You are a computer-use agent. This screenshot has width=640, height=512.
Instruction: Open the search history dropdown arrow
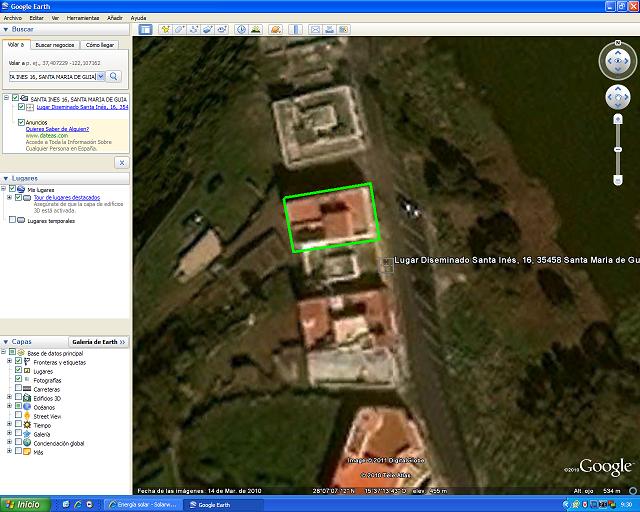[100, 76]
